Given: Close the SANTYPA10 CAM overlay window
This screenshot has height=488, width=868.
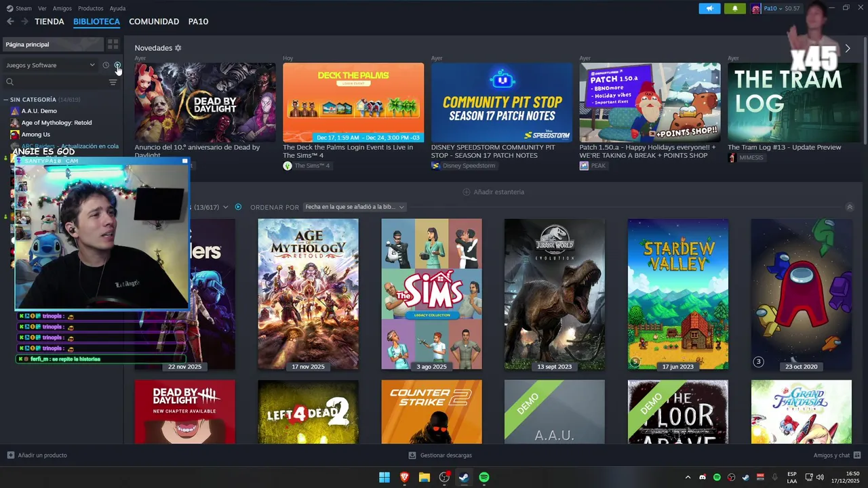Looking at the screenshot, I should (184, 161).
